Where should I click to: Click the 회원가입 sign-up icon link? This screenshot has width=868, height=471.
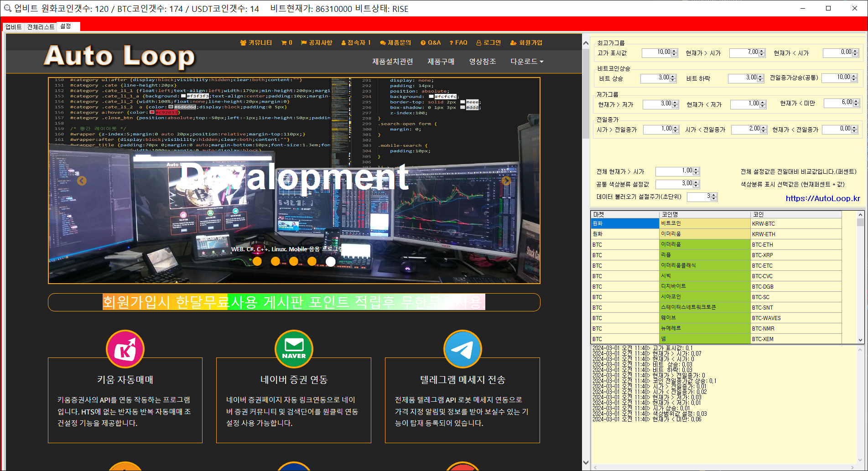point(526,42)
